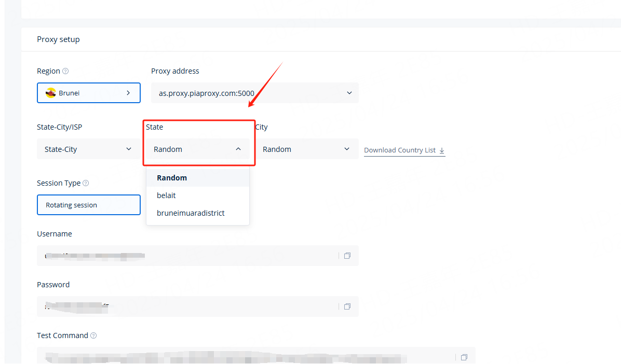Image resolution: width=621 pixels, height=364 pixels.
Task: Click the Session Type help icon
Action: [86, 183]
